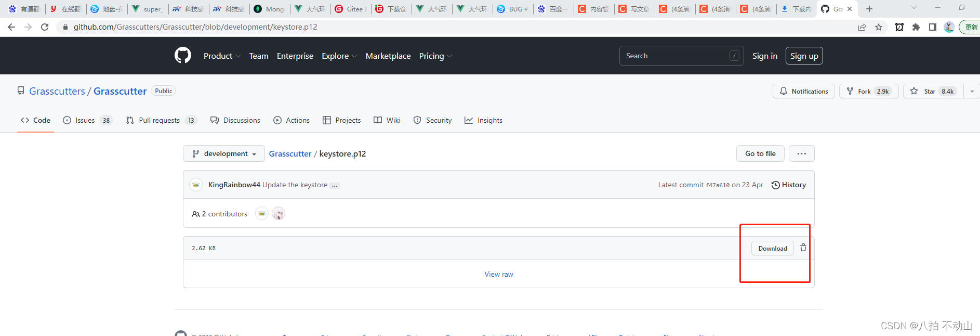Click the browser address bar URL
Viewport: 980px width, 336px height.
[195, 27]
